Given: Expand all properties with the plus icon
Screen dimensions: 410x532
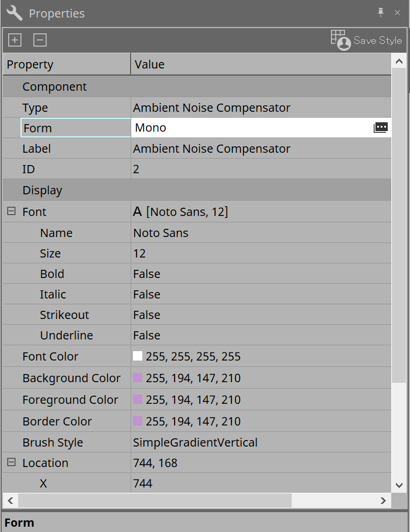Looking at the screenshot, I should coord(14,40).
